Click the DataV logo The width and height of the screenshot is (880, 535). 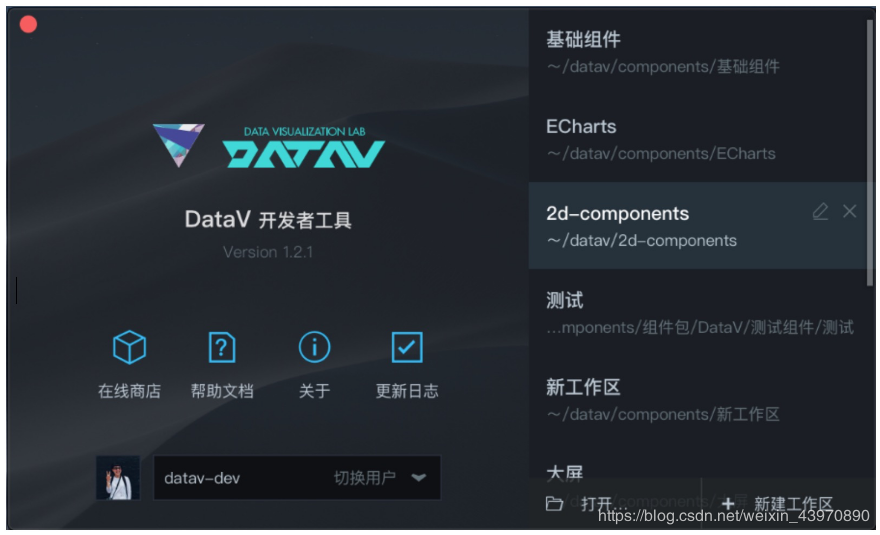[x=269, y=146]
